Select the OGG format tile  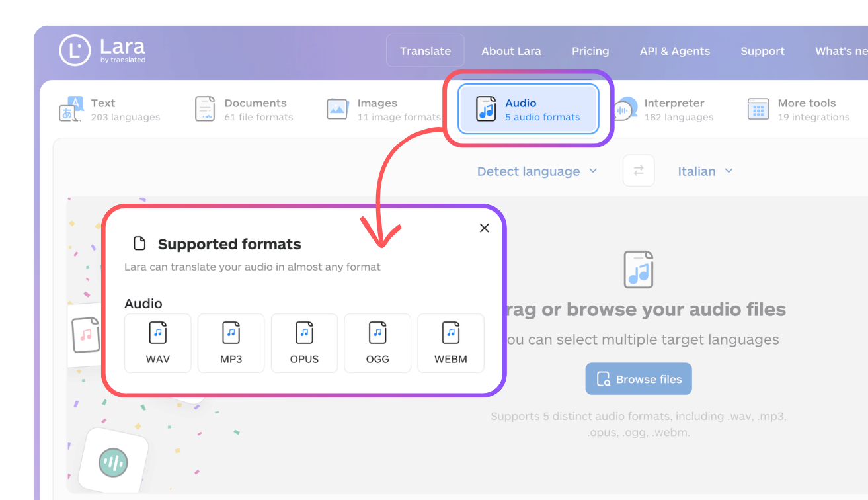tap(377, 343)
